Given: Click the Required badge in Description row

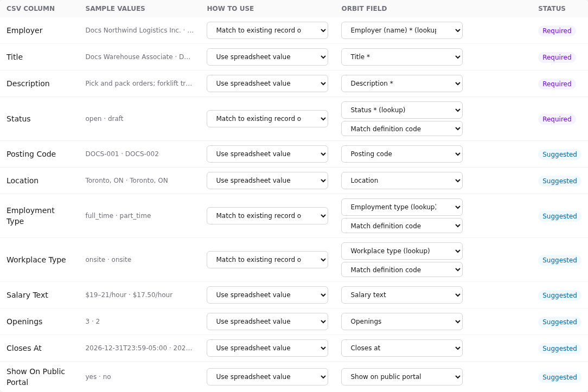Looking at the screenshot, I should tap(557, 84).
